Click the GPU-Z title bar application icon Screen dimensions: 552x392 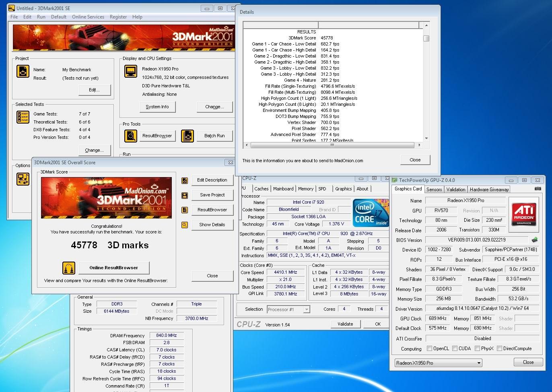395,180
